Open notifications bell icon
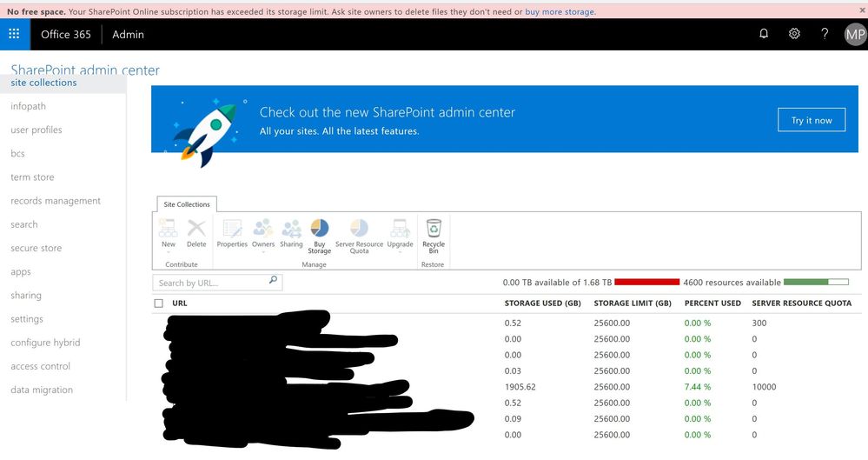 click(x=764, y=34)
